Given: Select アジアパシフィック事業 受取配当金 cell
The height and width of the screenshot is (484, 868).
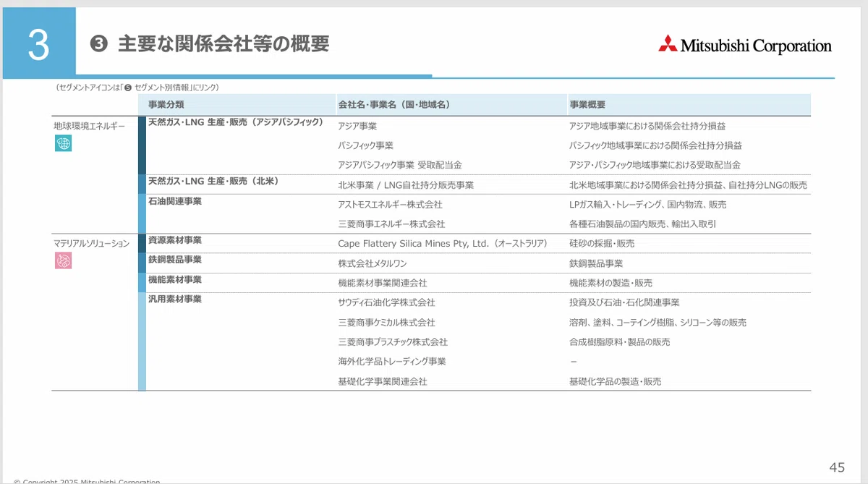Looking at the screenshot, I should 400,165.
